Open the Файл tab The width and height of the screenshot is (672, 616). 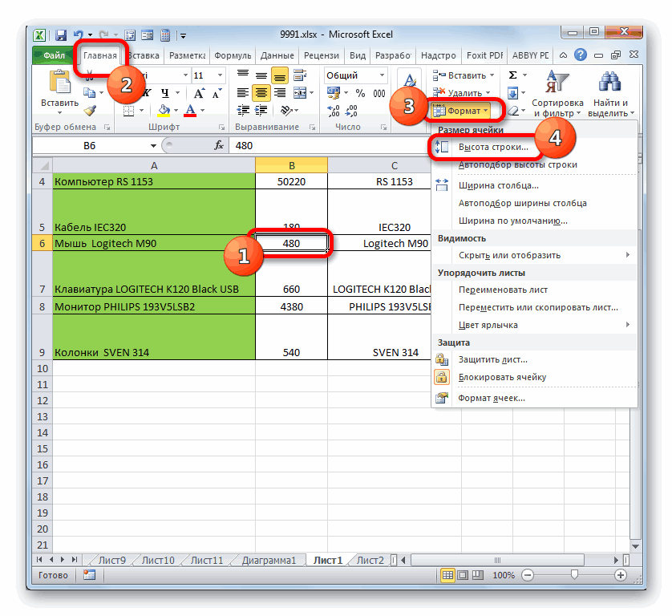tap(54, 55)
